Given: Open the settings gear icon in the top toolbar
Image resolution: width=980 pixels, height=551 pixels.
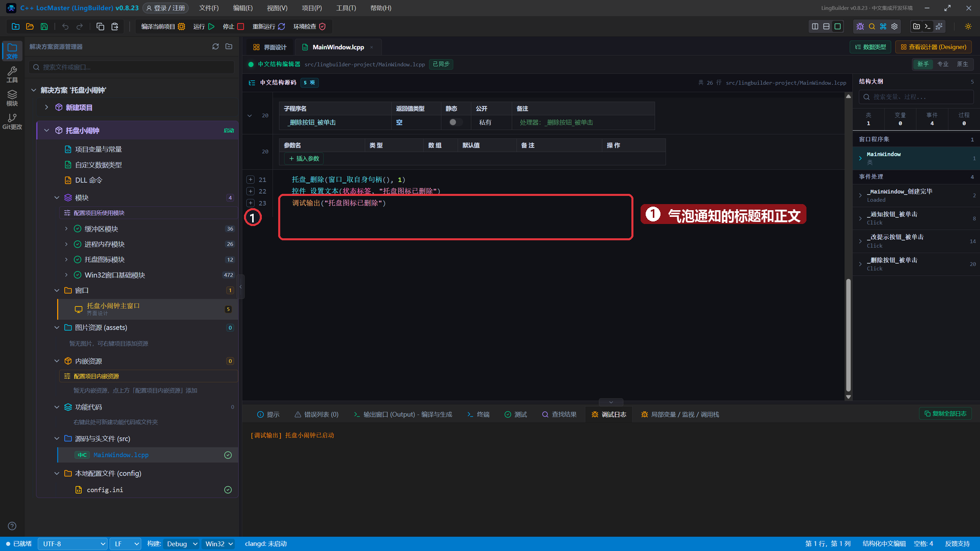Looking at the screenshot, I should [894, 27].
